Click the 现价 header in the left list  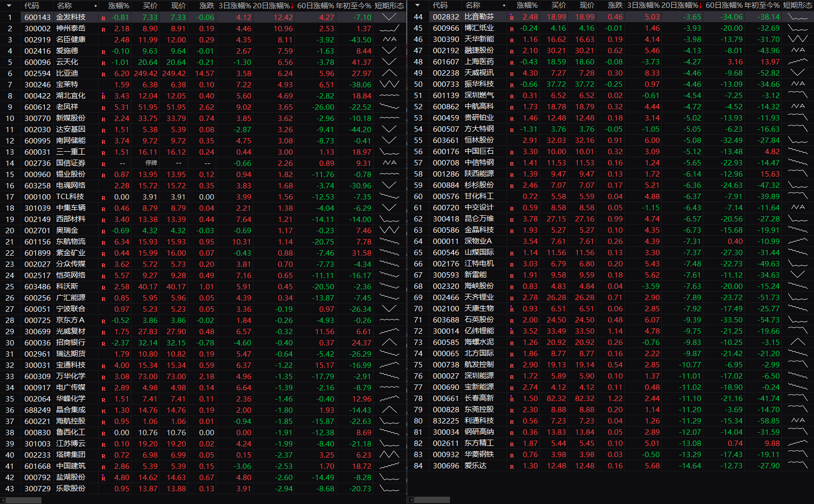coord(179,5)
